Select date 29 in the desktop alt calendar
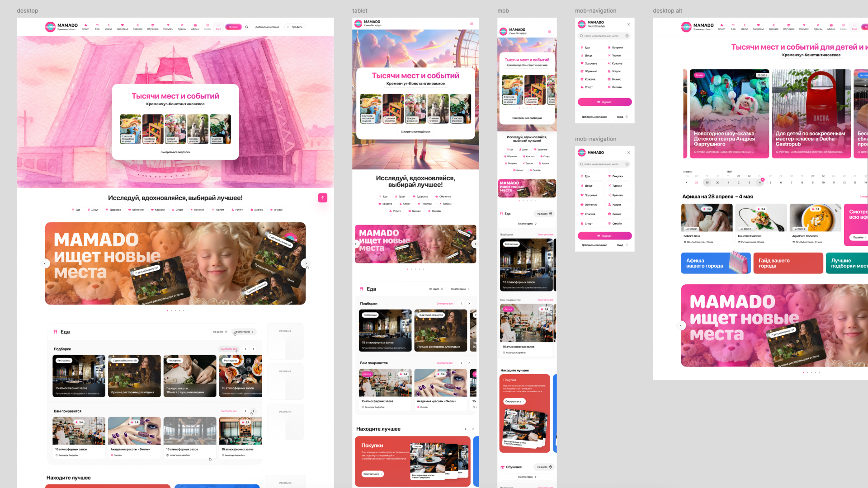Screen dimensions: 868x488 [x=707, y=183]
